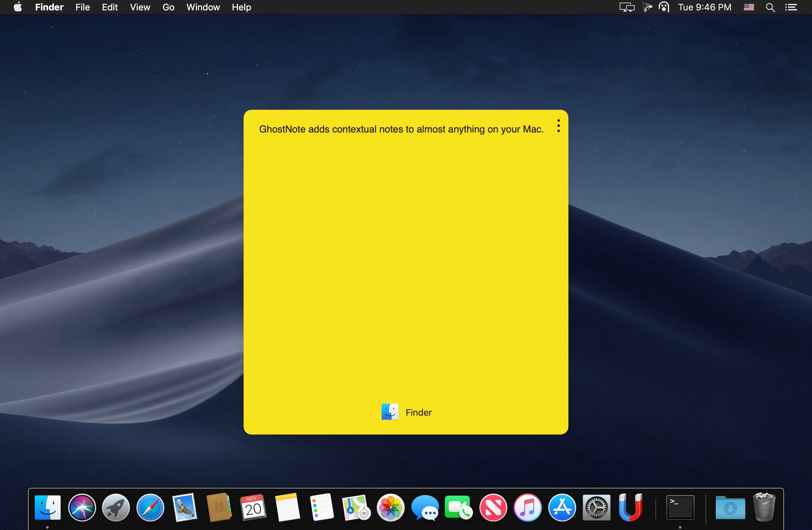
Task: Click the Tue 9:46 PM clock
Action: (704, 7)
